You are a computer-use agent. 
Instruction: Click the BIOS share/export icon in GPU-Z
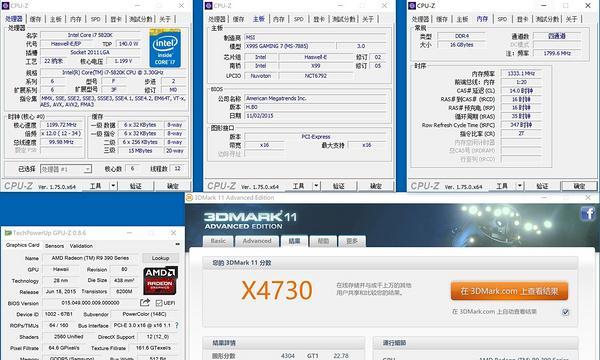pyautogui.click(x=145, y=303)
